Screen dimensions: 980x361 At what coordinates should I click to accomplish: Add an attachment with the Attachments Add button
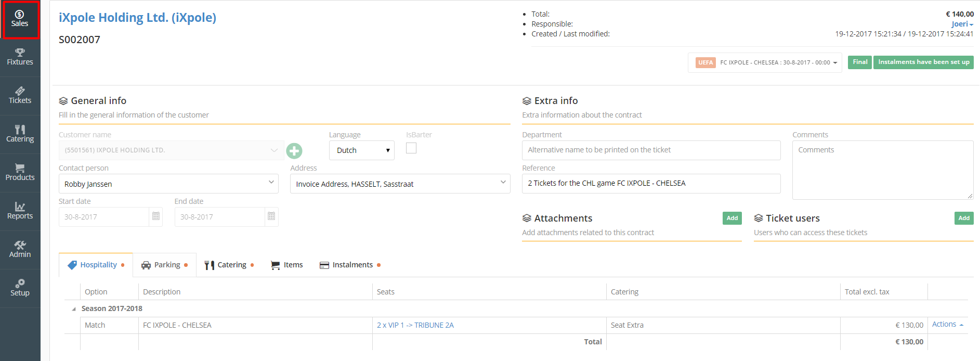(x=732, y=218)
